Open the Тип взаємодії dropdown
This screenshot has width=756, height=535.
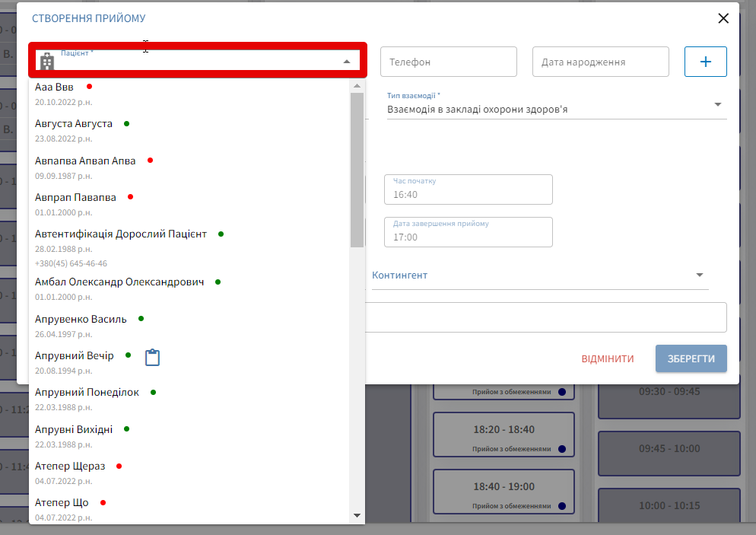717,105
